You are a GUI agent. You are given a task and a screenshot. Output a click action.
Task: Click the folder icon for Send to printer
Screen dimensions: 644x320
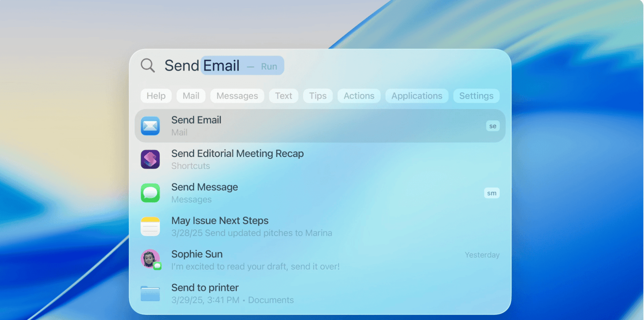coord(150,293)
